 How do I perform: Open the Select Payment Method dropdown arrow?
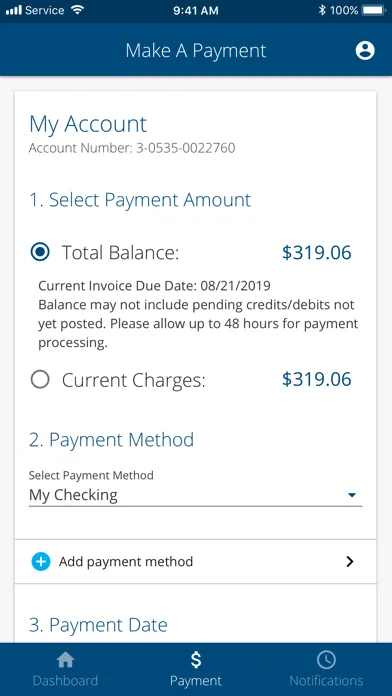pos(352,495)
